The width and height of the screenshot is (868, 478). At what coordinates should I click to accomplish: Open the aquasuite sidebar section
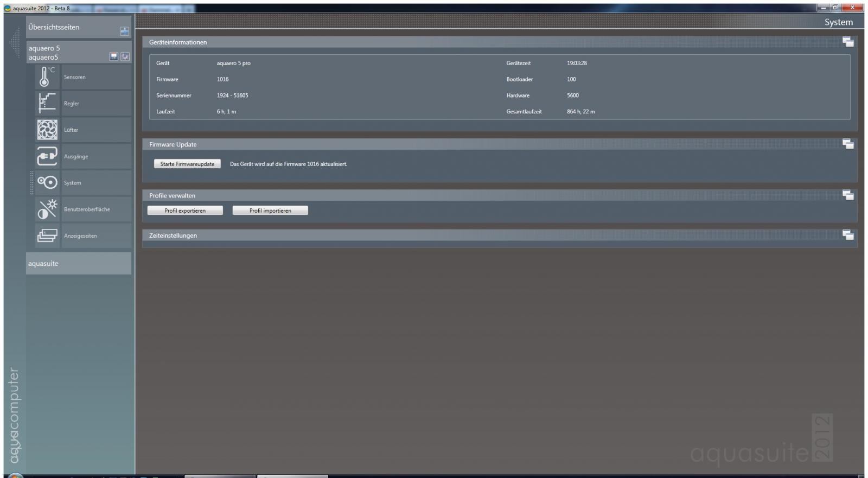coord(79,263)
